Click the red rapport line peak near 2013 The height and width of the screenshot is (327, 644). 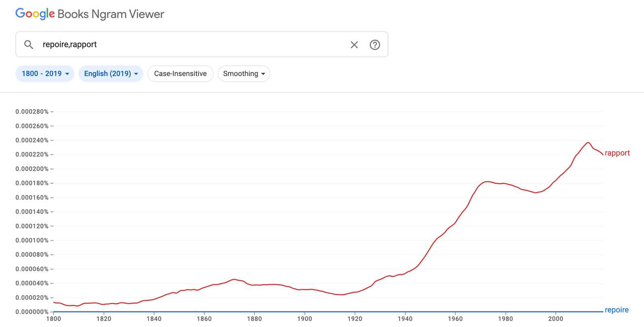pyautogui.click(x=588, y=142)
